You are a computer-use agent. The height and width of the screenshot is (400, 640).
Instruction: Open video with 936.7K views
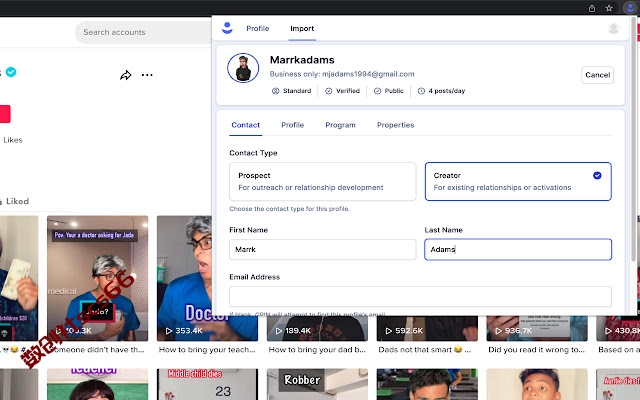click(537, 328)
